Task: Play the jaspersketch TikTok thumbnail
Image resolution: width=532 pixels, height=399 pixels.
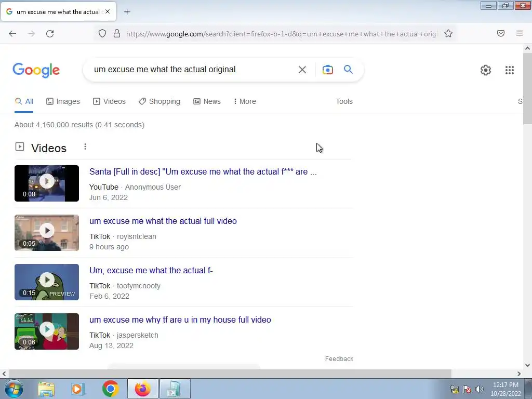Action: pyautogui.click(x=47, y=331)
